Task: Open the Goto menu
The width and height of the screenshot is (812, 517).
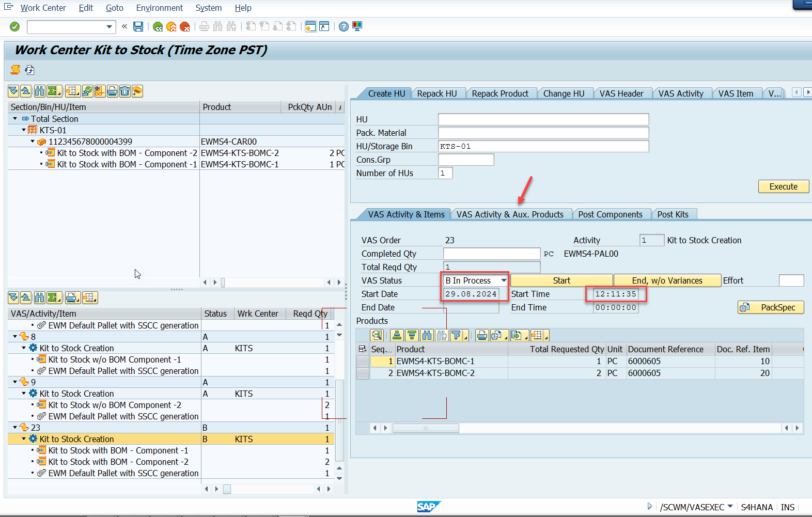Action: tap(115, 8)
